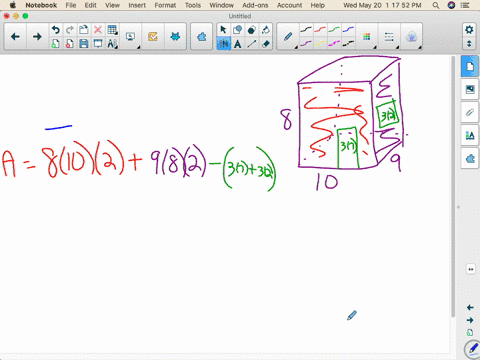Open Notification Center list icon
This screenshot has width=480, height=360.
coord(465,5)
